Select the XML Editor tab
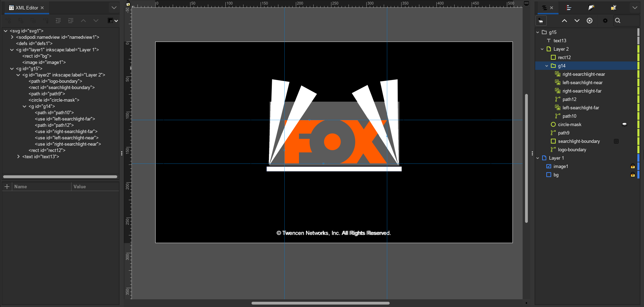The width and height of the screenshot is (644, 307). 27,8
